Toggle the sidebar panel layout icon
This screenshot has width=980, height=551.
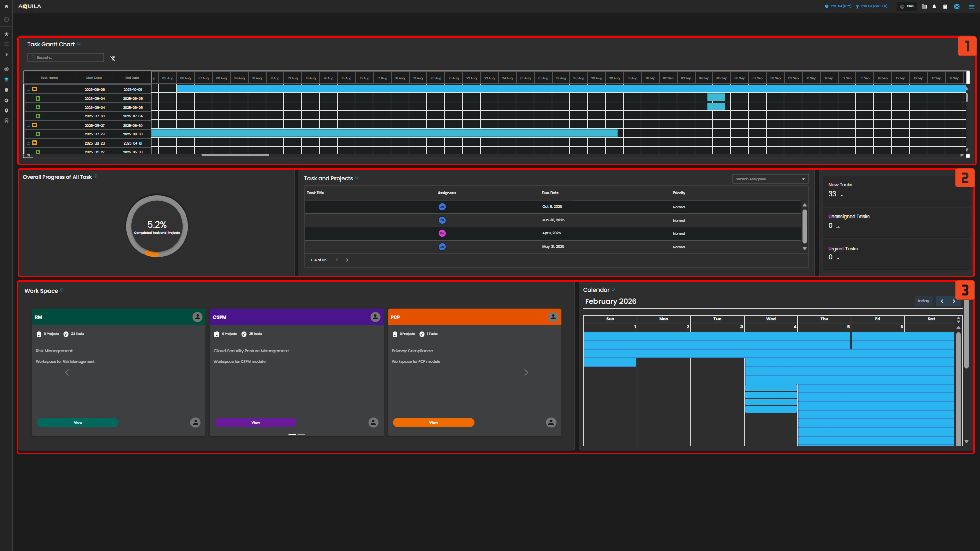point(6,20)
